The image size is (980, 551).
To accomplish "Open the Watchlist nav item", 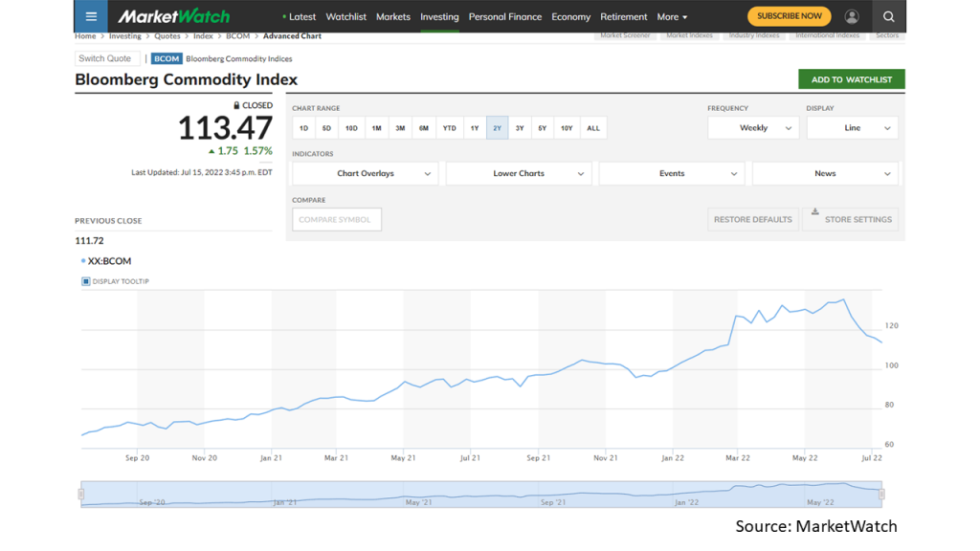I will click(345, 17).
